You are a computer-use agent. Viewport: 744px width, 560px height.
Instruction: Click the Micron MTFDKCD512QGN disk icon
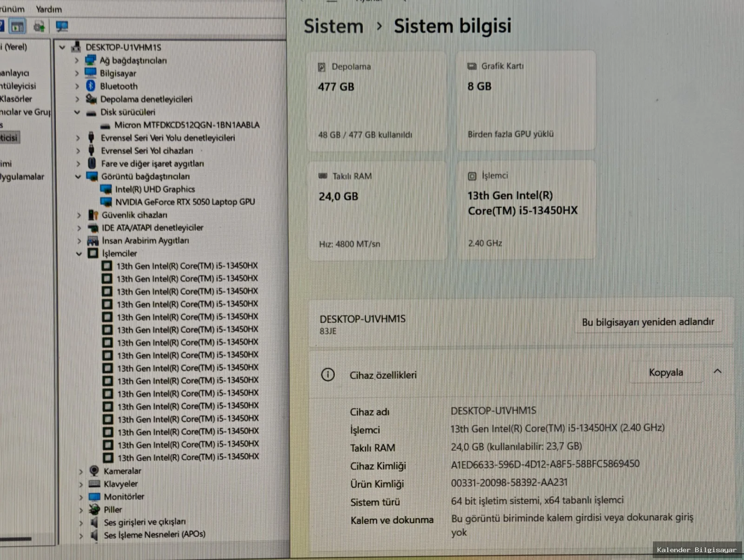pos(106,125)
